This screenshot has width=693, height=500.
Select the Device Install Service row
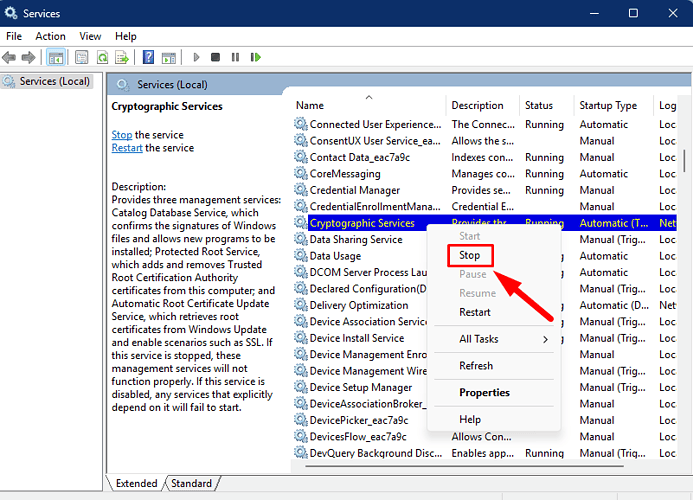point(360,338)
